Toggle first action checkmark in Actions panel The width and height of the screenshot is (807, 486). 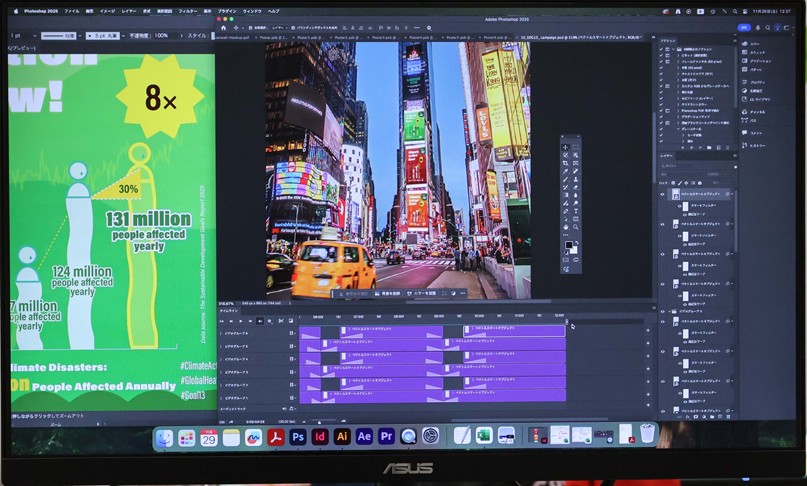[x=662, y=47]
